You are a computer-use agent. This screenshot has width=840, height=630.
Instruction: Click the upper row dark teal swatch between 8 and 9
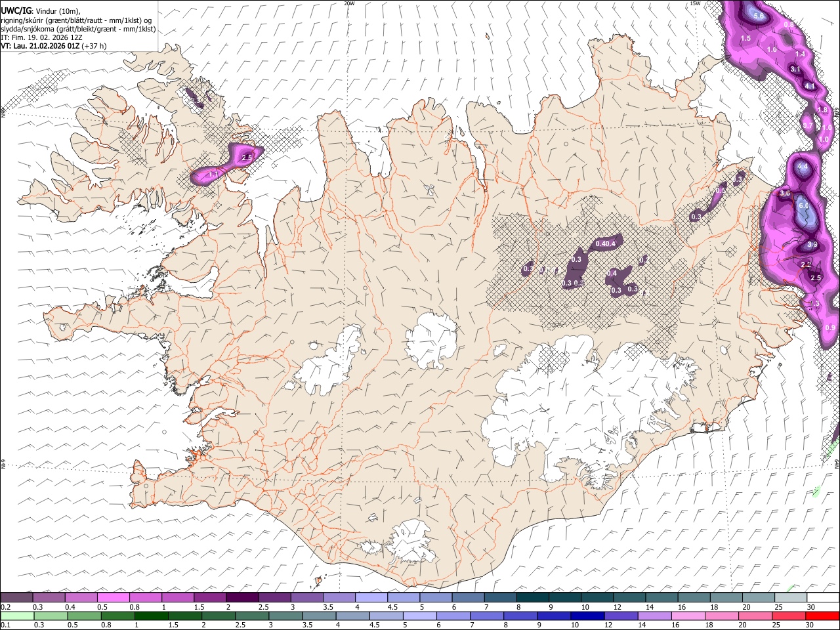point(533,597)
